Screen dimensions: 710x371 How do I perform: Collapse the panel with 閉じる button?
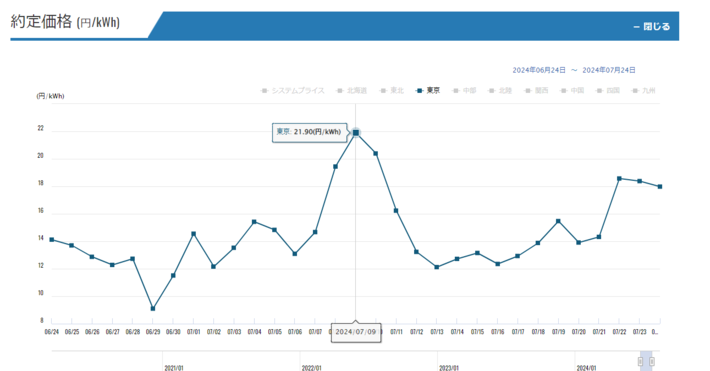[x=652, y=27]
